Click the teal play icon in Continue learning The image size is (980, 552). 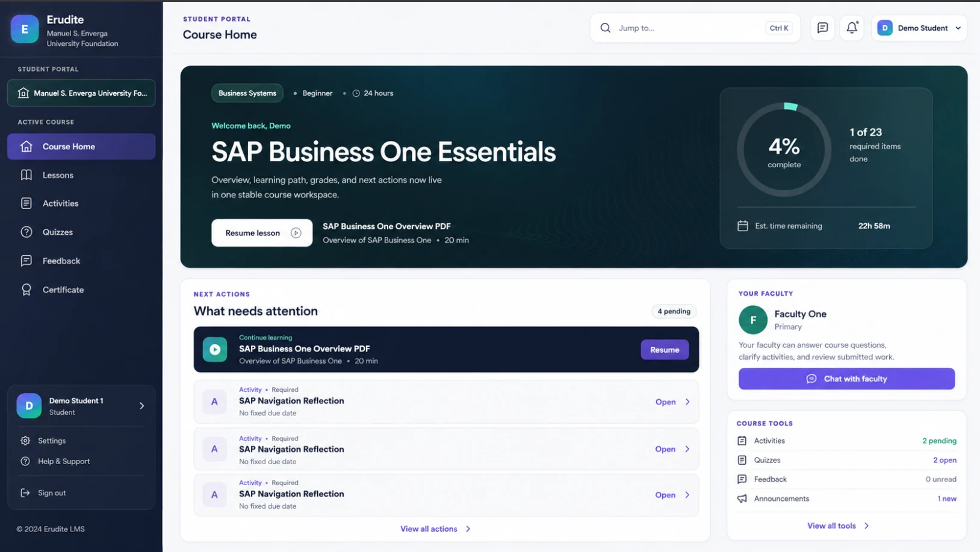pos(215,350)
